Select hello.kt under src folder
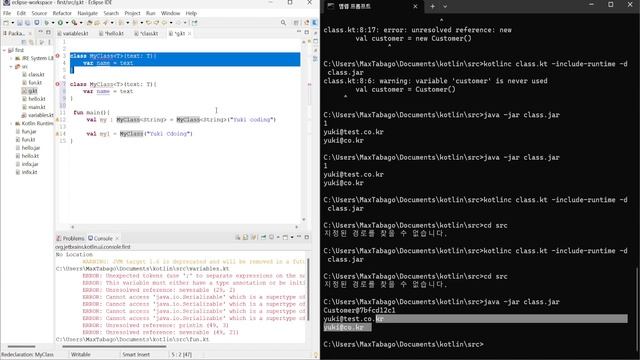The width and height of the screenshot is (640, 360). [x=34, y=99]
